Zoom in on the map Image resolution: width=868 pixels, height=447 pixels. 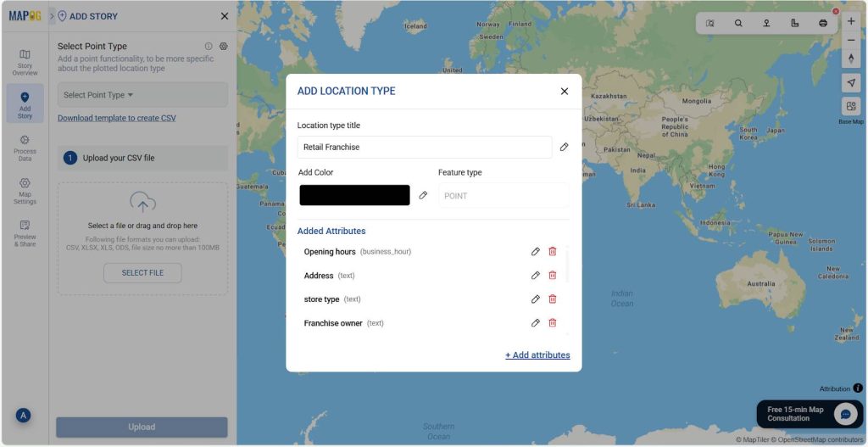click(851, 21)
